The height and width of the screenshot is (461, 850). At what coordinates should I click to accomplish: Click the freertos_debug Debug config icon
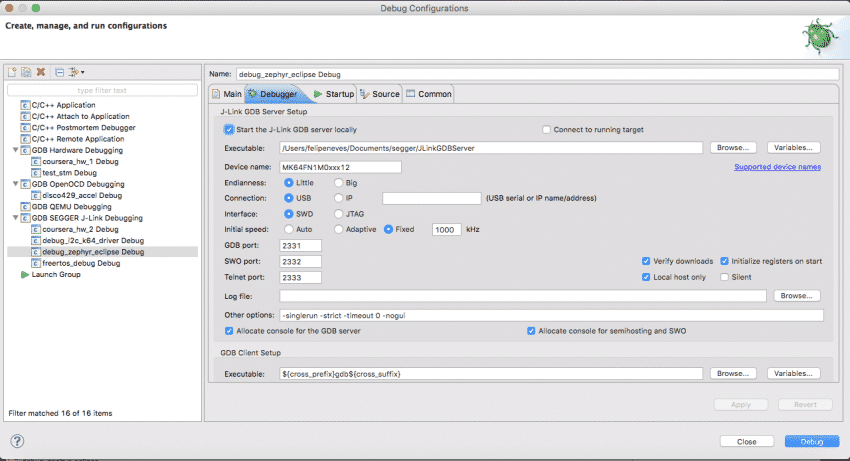point(36,263)
